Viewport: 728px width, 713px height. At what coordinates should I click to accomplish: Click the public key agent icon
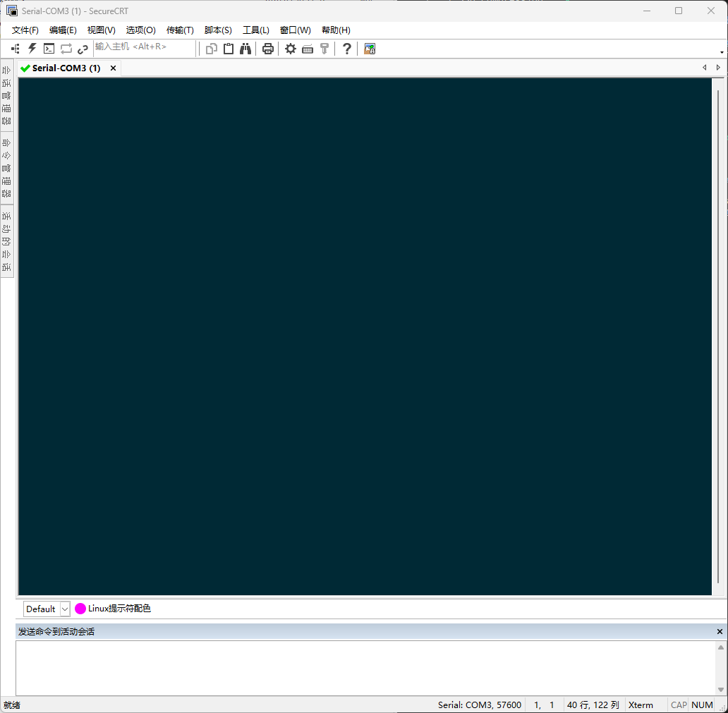tap(324, 49)
